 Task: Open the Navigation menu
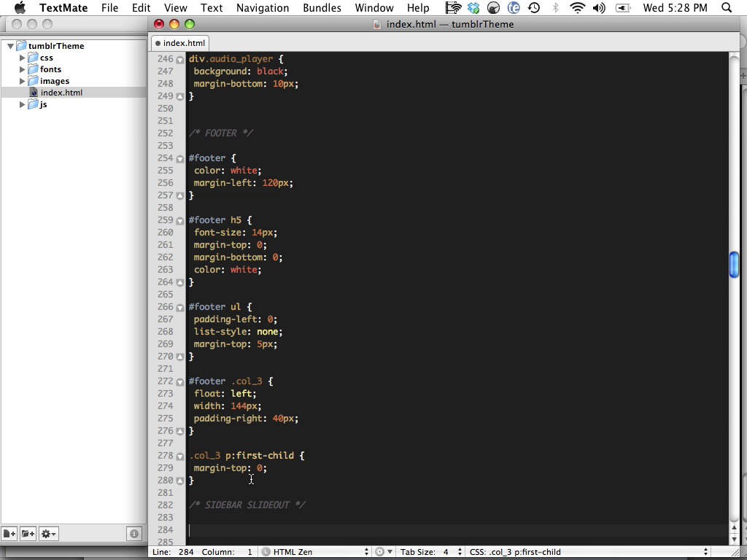(263, 7)
